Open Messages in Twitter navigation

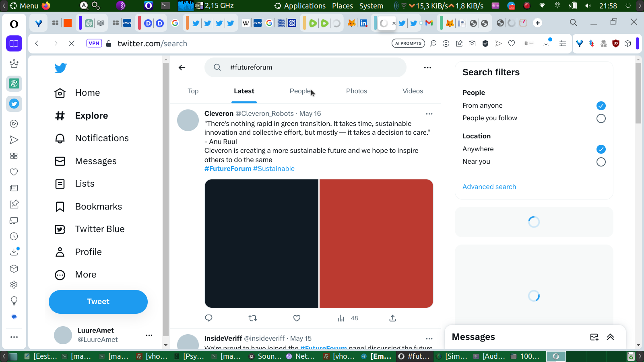click(x=85, y=161)
